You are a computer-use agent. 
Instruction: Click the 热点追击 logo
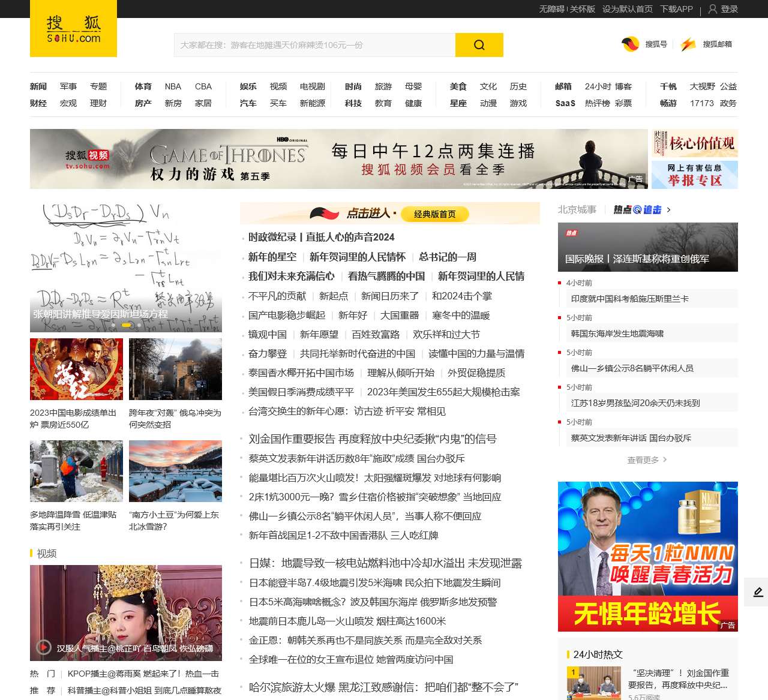coord(637,209)
